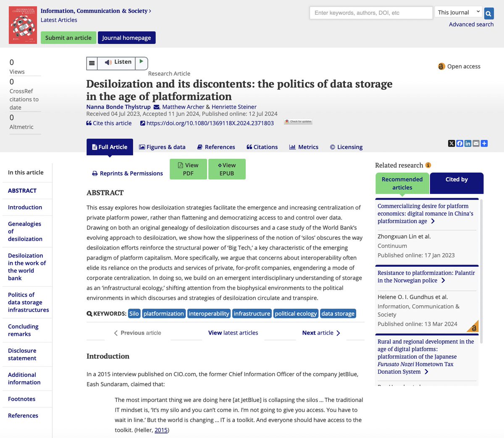
Task: Click the search magnifier button
Action: (488, 13)
